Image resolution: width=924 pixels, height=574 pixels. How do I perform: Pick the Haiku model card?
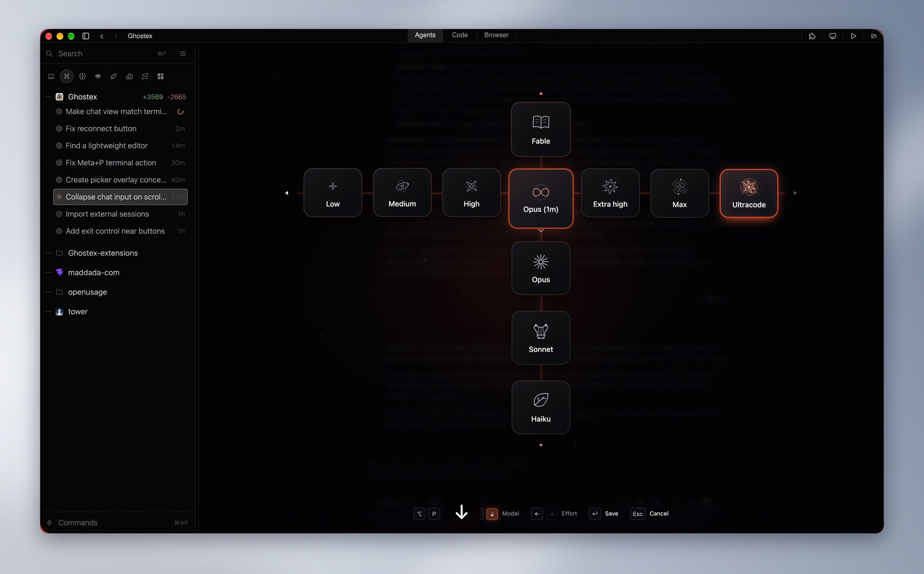click(541, 407)
